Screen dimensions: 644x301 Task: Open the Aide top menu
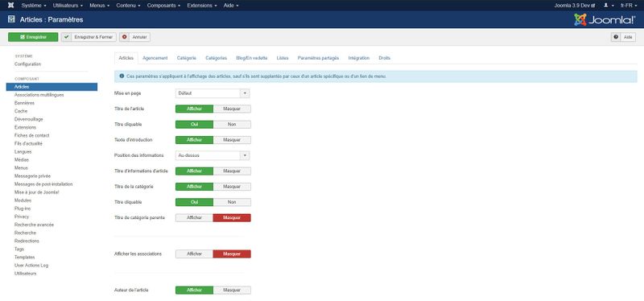pos(231,6)
